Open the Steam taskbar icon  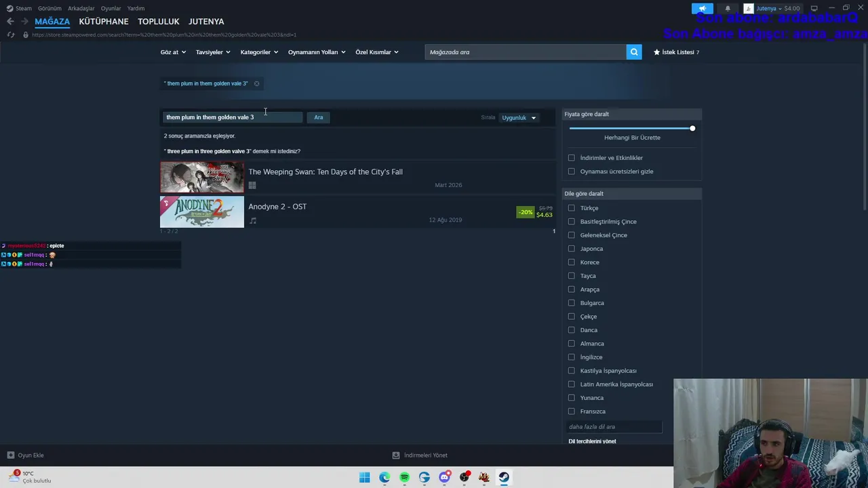pos(504,477)
